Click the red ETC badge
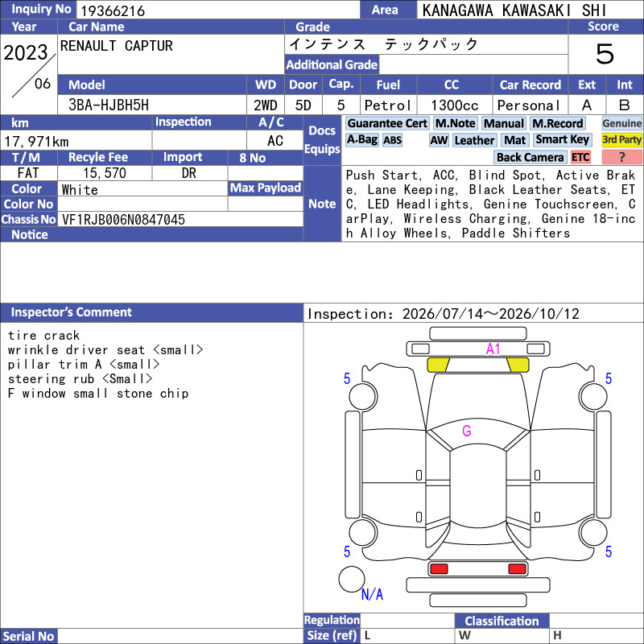Viewport: 644px width, 644px height. 580,157
